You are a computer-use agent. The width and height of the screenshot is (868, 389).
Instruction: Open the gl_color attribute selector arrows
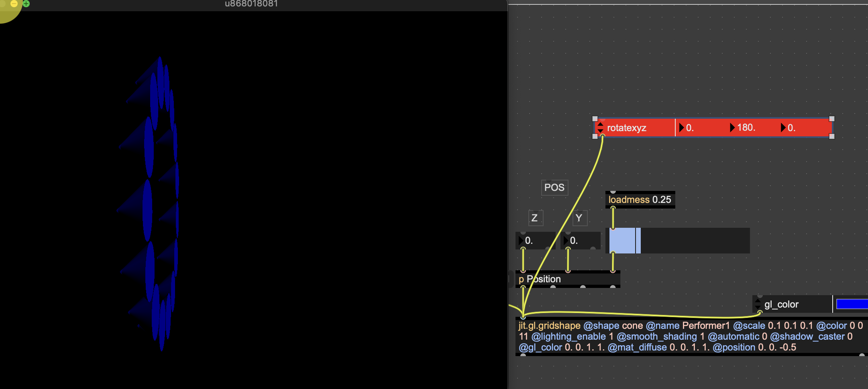pyautogui.click(x=758, y=304)
